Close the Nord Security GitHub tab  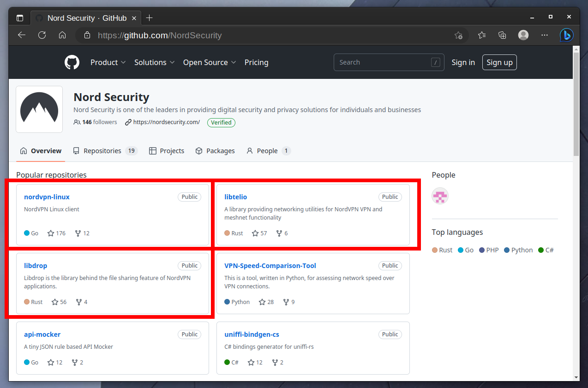pos(134,18)
